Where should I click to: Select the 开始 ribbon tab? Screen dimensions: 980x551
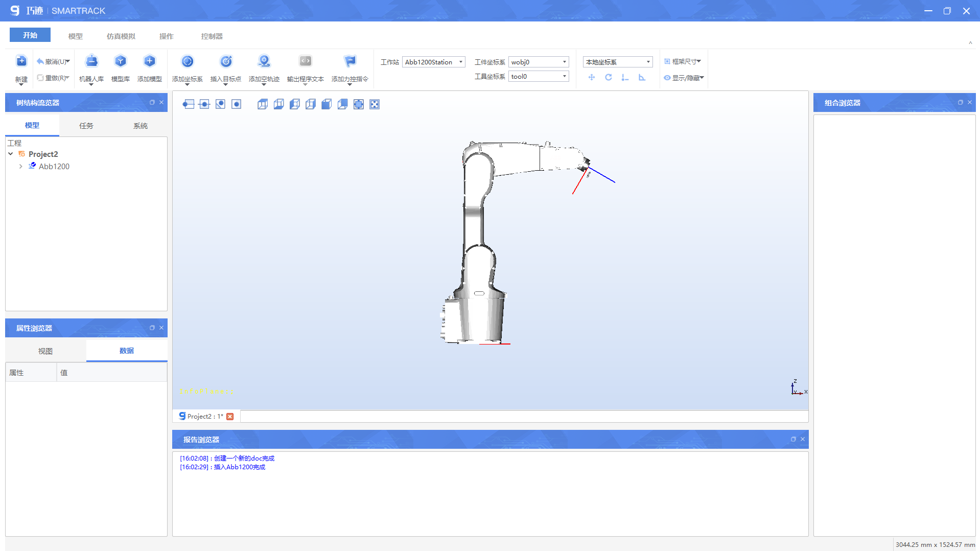tap(30, 35)
